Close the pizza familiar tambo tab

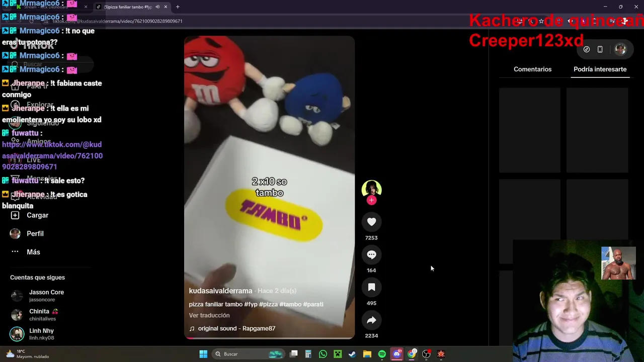point(166,7)
